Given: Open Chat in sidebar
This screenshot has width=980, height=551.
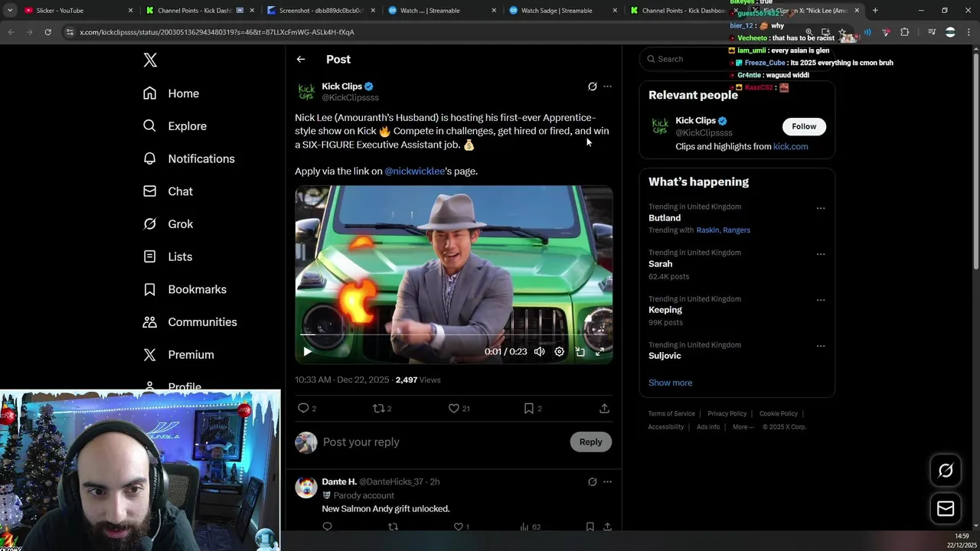Looking at the screenshot, I should point(168,191).
